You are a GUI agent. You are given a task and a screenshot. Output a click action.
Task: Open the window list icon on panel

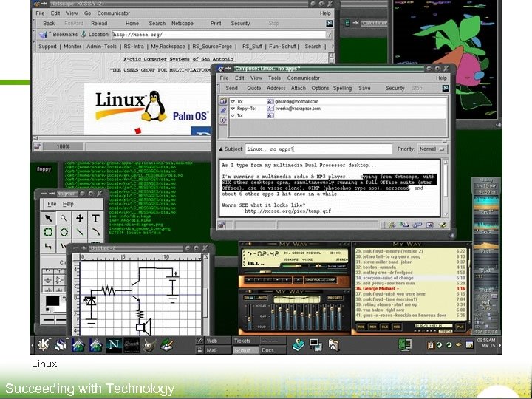coord(61,345)
